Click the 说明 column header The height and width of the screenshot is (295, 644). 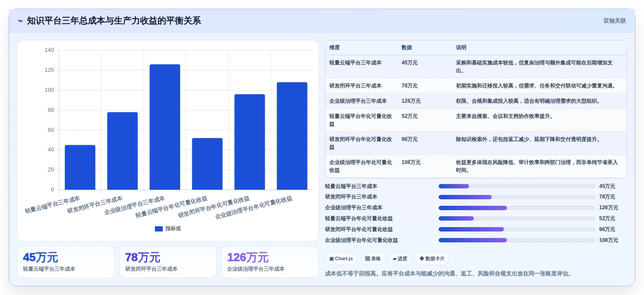tap(461, 47)
